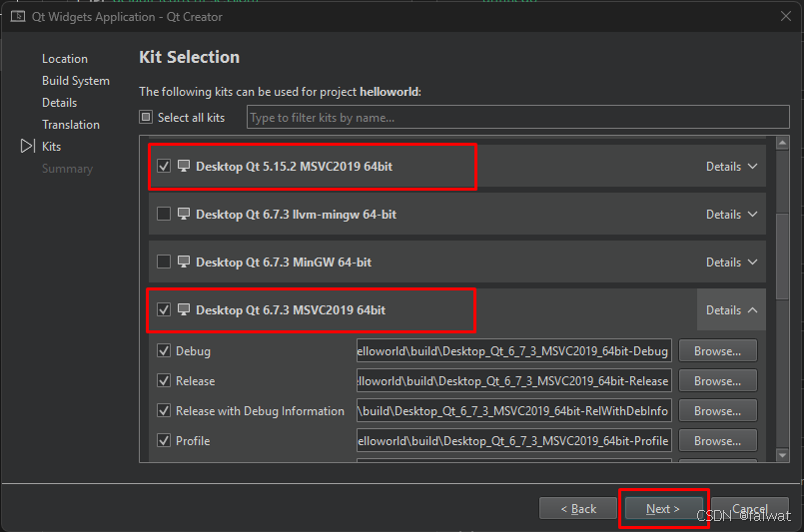Enable the Desktop Qt 6.7.3 MinGW 64-bit kit
Screen dimensions: 804x532
coord(164,262)
